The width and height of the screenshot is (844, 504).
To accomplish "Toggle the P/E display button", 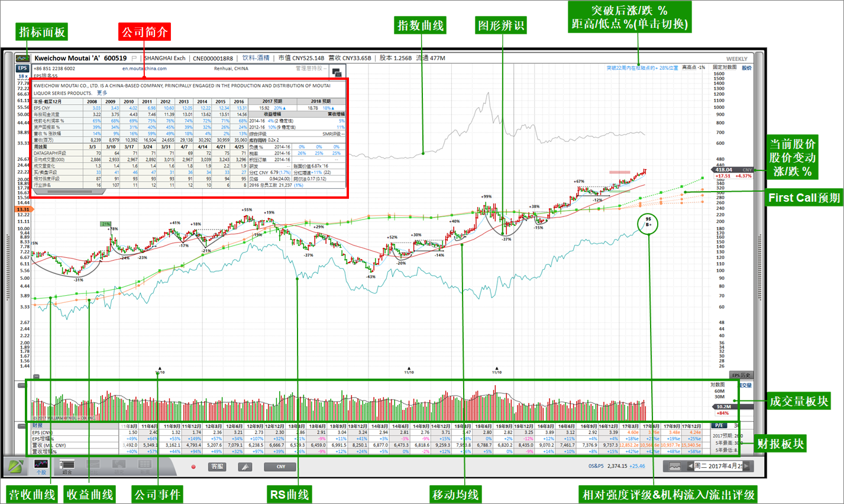I will 719,425.
